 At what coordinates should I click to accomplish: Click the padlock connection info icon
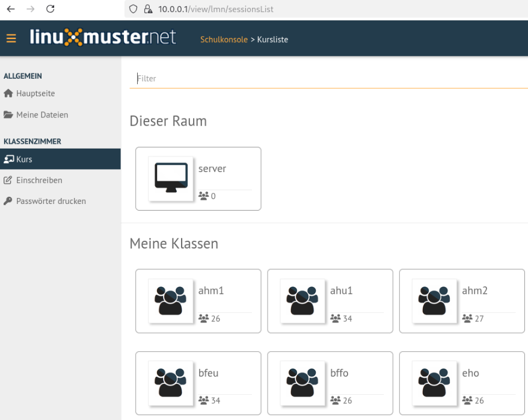pyautogui.click(x=148, y=9)
